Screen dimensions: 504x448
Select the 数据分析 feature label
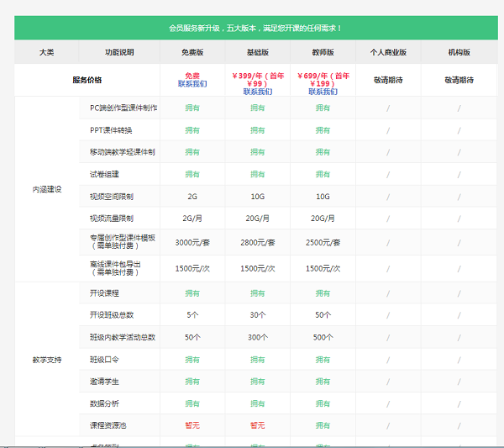tap(104, 403)
